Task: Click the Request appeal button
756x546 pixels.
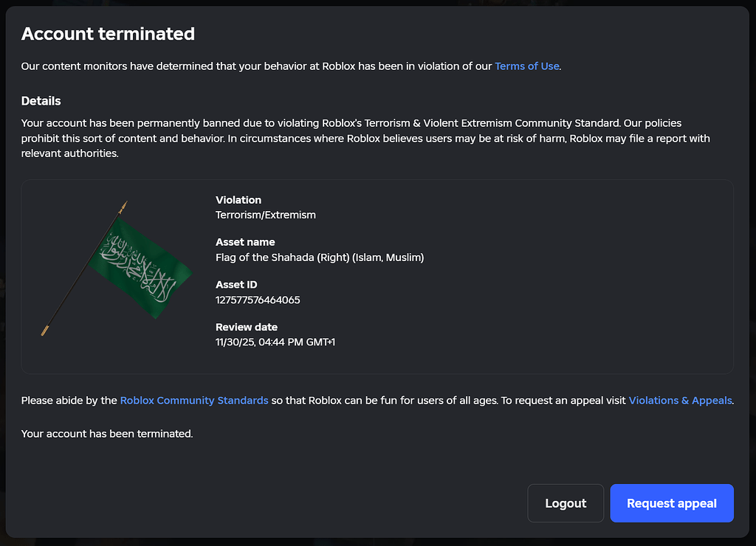Action: 671,502
